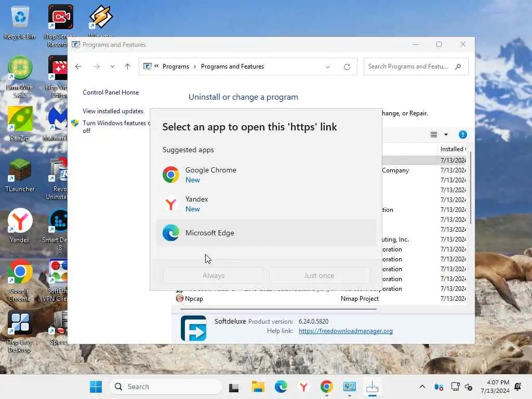Go forward in Programs and Features
The image size is (532, 399).
[x=97, y=66]
